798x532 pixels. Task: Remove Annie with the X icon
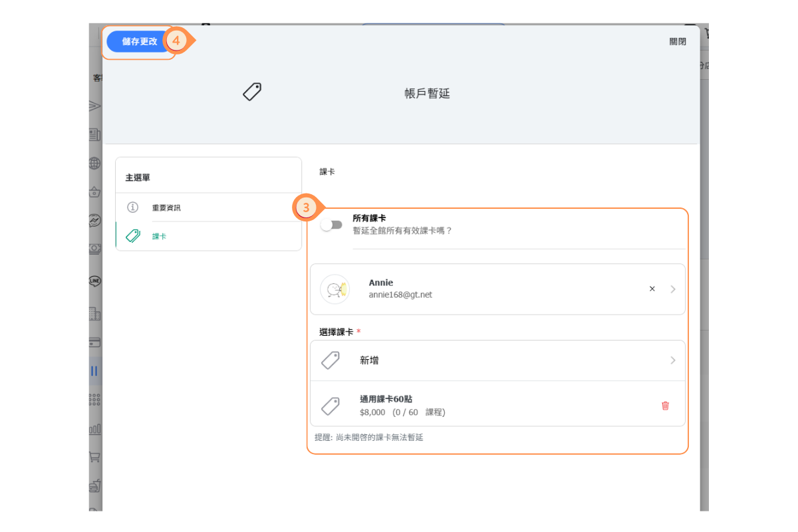652,289
